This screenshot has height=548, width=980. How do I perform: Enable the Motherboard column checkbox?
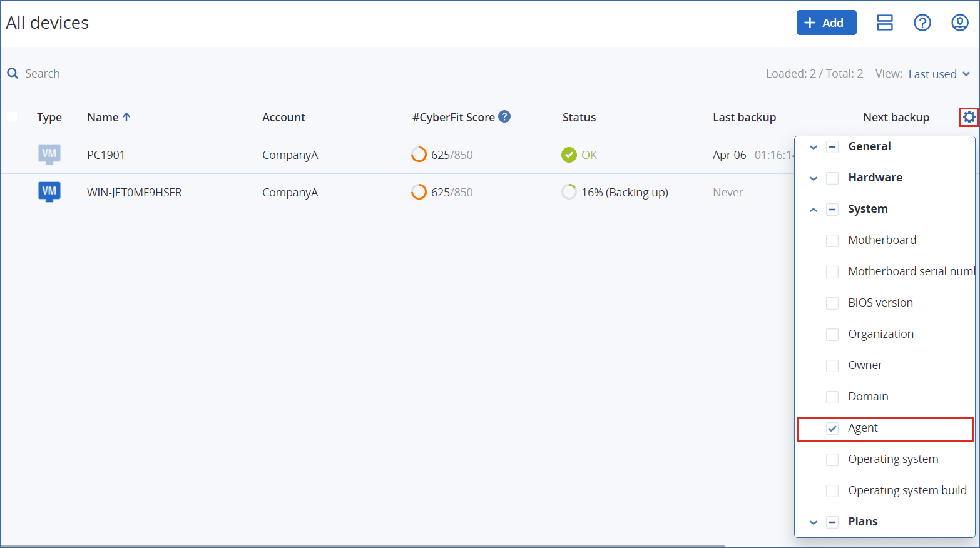click(832, 241)
